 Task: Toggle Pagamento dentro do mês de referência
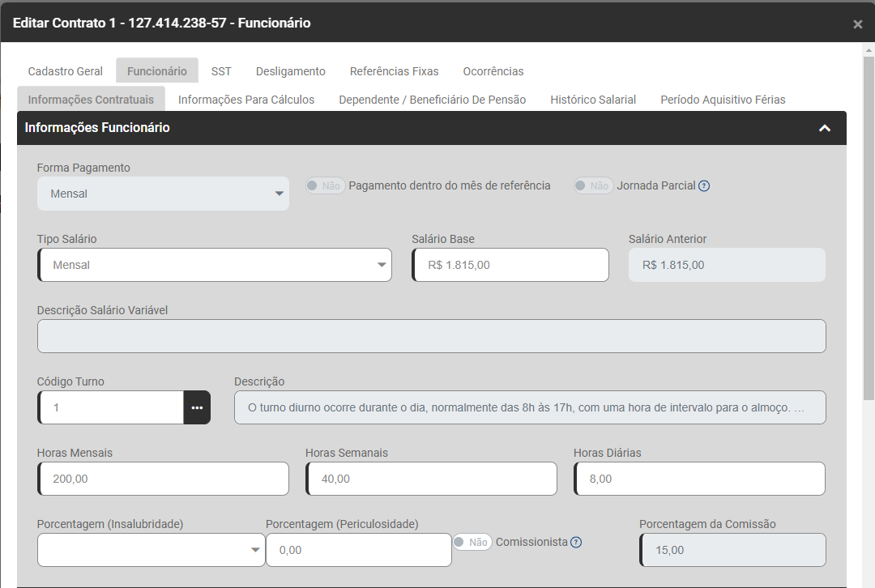(325, 185)
